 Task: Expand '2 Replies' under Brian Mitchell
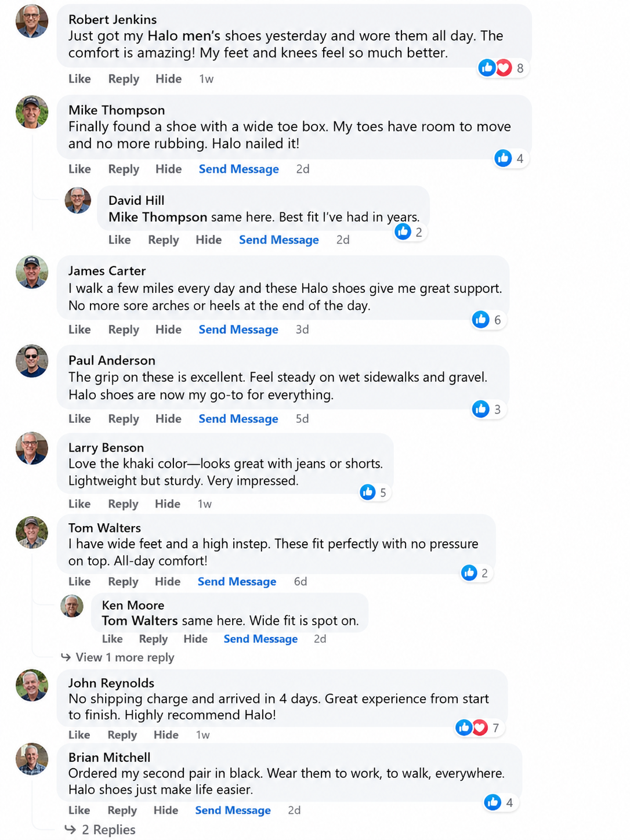[x=100, y=830]
